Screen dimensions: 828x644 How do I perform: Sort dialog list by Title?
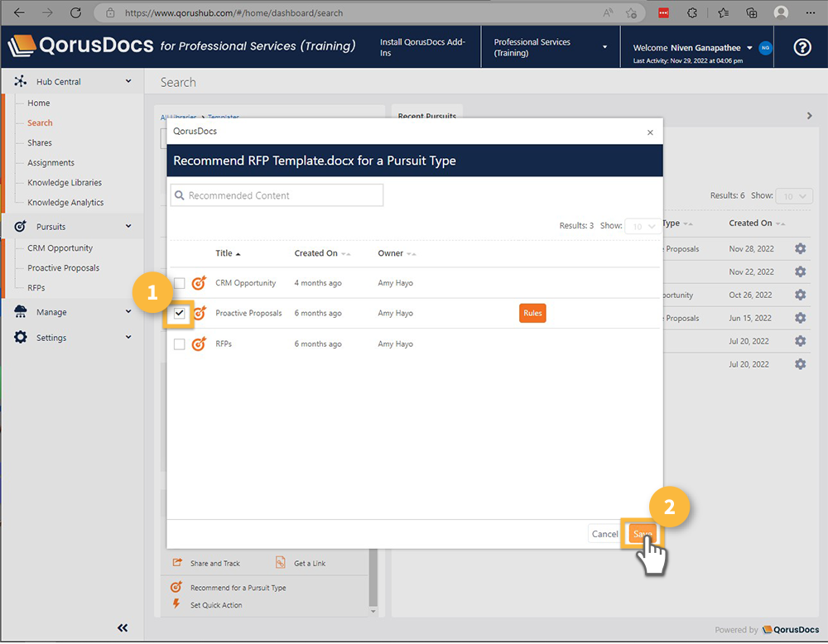pos(228,253)
